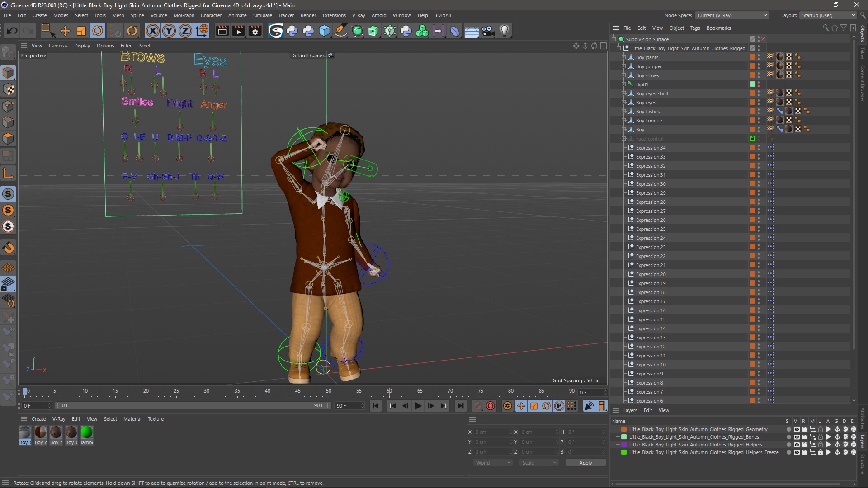Go to end of animation
868x488 pixels.
[460, 406]
